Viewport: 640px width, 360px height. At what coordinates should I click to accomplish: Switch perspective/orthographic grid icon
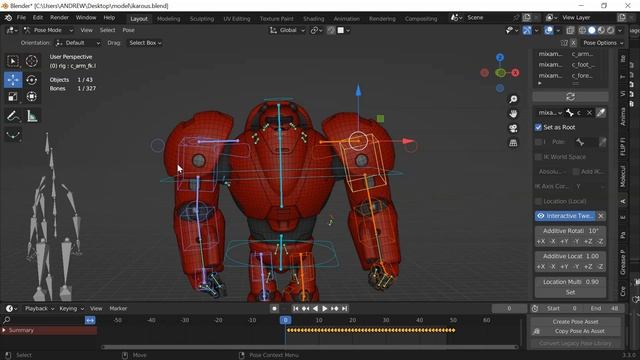tap(513, 143)
